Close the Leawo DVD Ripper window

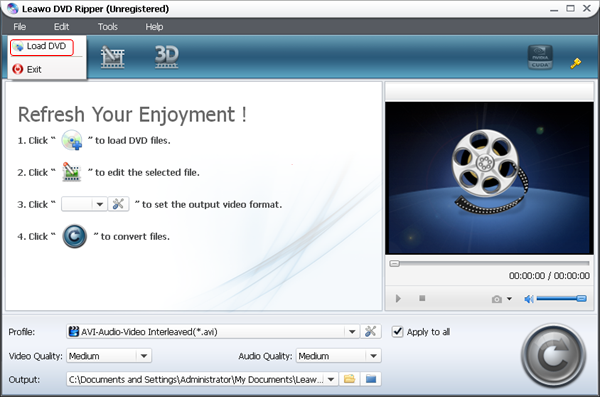tap(587, 8)
